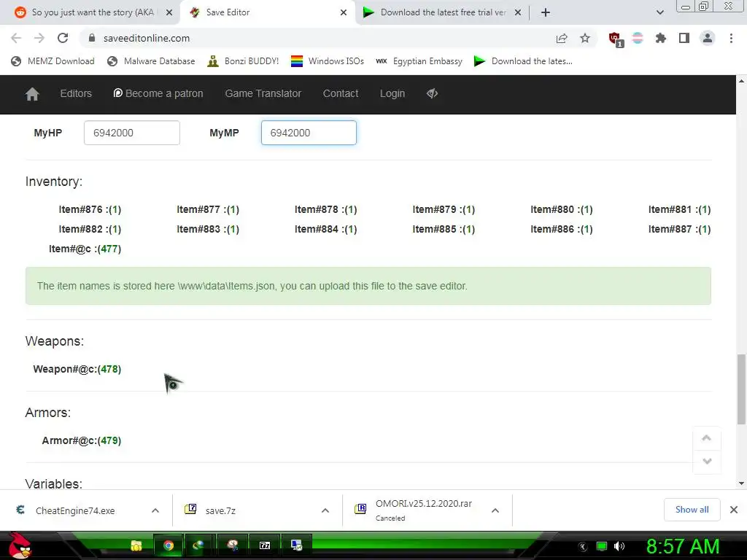Open the Game Translator page

263,93
